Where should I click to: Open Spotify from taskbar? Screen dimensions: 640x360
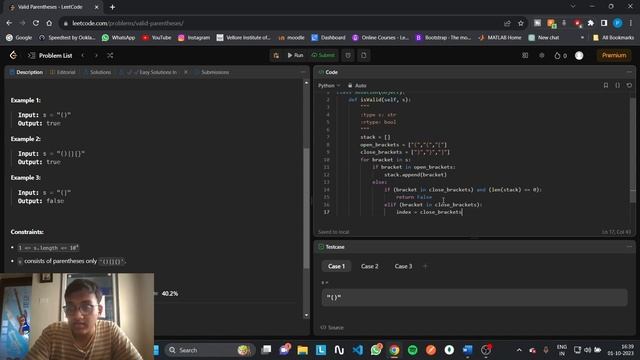click(413, 350)
